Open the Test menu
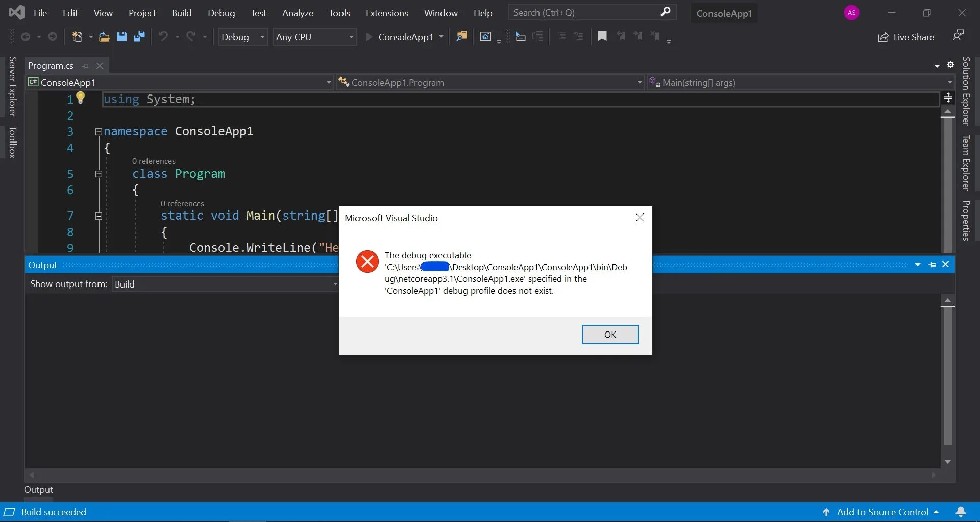Image resolution: width=980 pixels, height=522 pixels. (259, 13)
